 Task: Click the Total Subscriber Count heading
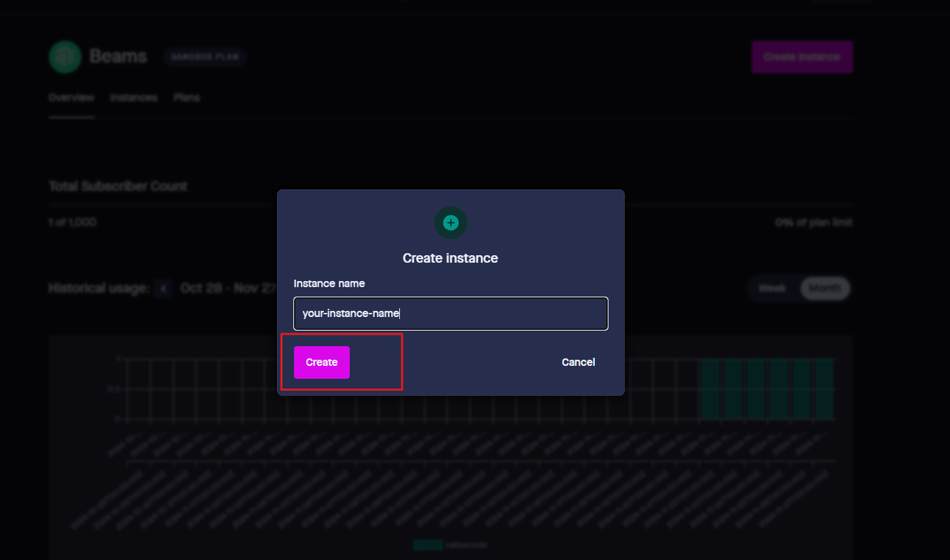(118, 186)
